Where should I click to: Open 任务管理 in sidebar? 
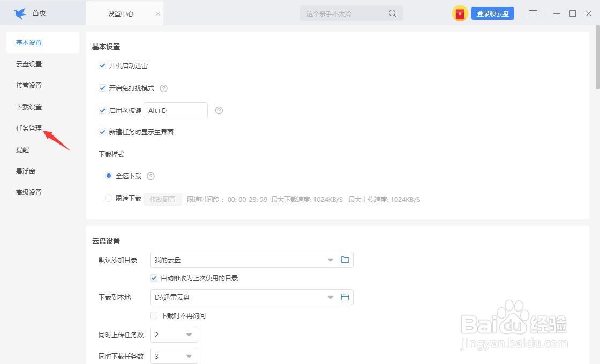29,128
